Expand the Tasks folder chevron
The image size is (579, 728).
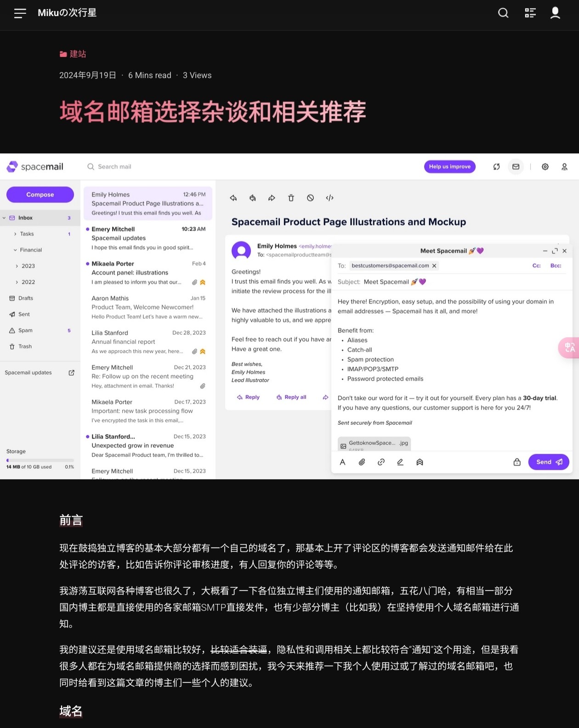pyautogui.click(x=15, y=234)
